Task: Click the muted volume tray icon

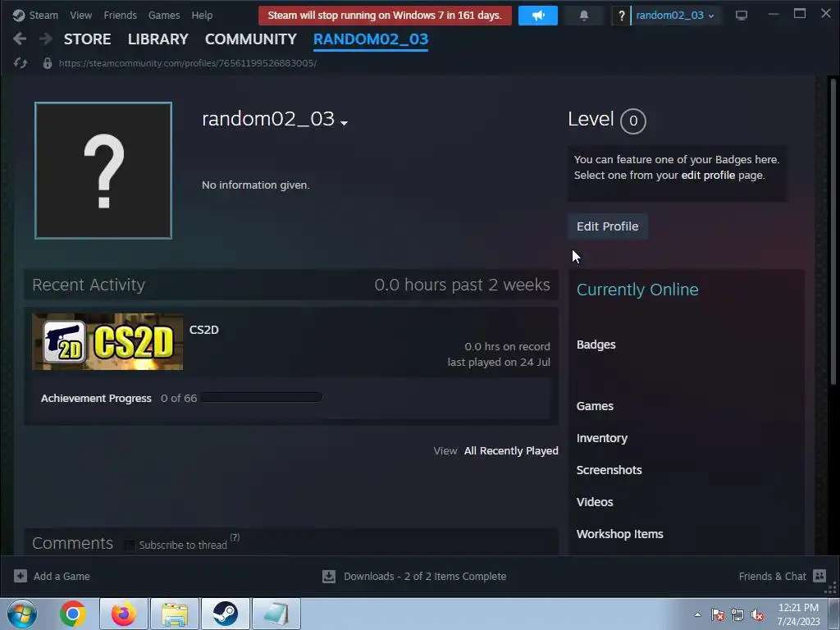Action: coord(757,614)
